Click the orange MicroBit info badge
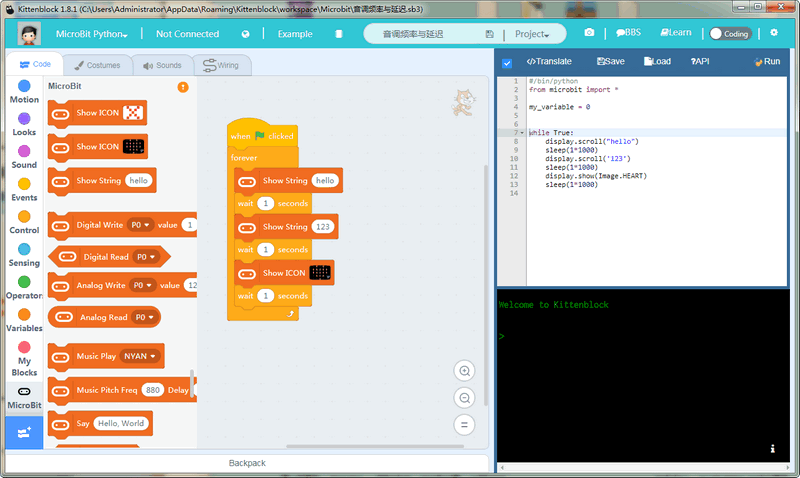This screenshot has height=478, width=800. click(183, 87)
